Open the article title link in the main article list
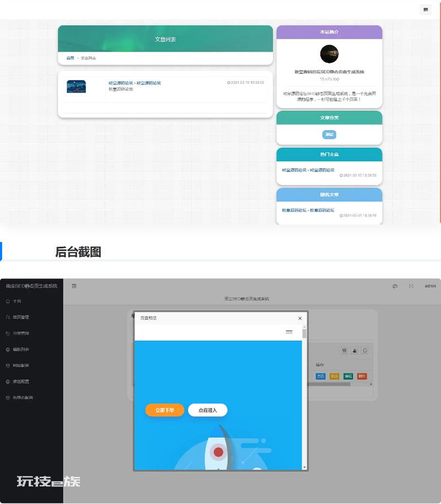 coord(135,83)
